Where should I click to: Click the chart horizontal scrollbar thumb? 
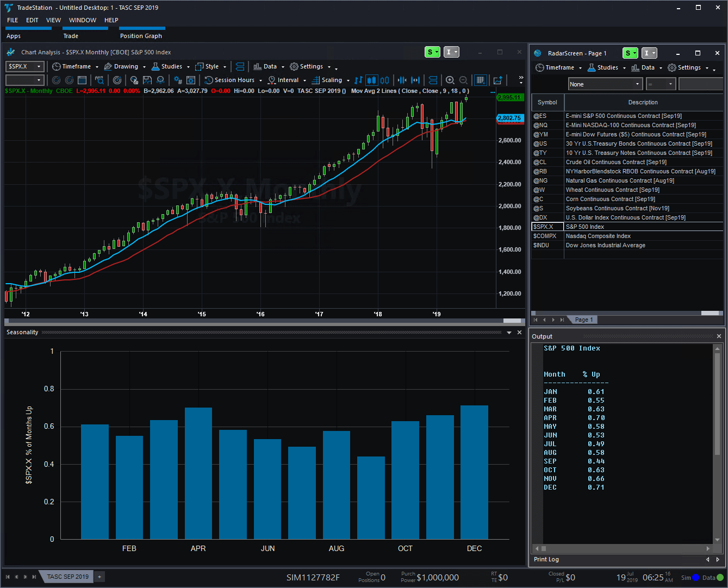point(512,321)
